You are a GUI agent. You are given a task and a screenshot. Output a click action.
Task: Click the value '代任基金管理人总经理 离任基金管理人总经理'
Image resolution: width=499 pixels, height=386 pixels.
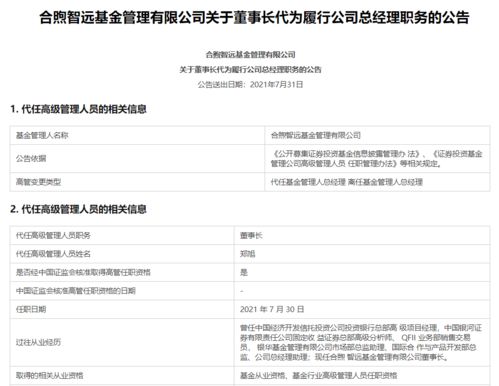coord(346,182)
